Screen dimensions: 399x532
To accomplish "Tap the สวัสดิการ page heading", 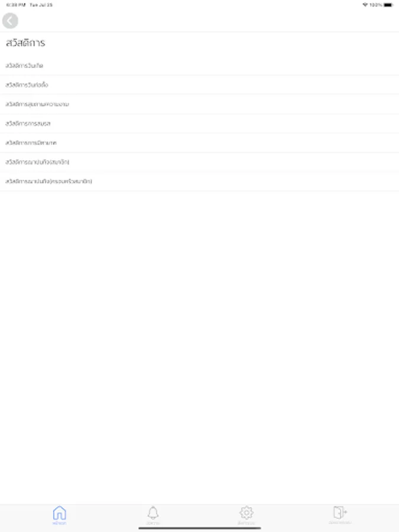I will pos(25,43).
